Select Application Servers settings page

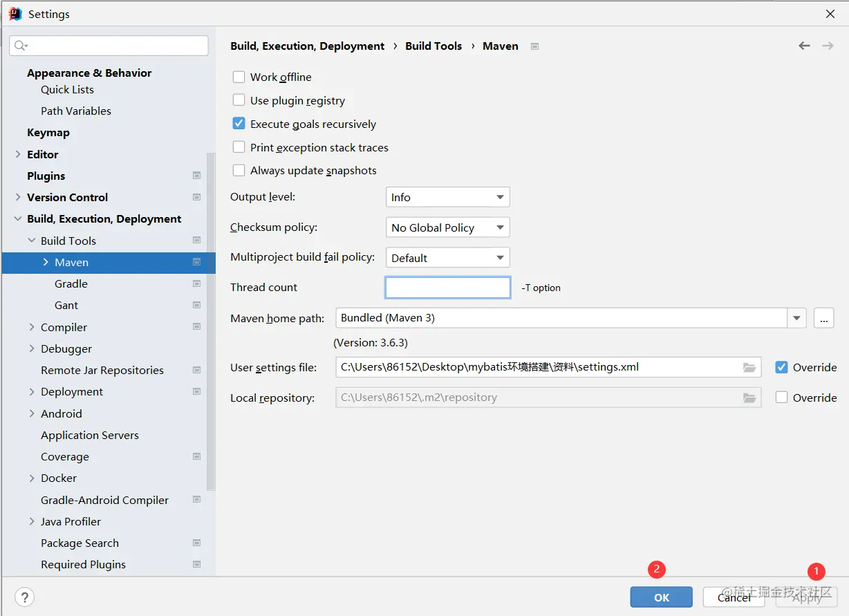[90, 435]
